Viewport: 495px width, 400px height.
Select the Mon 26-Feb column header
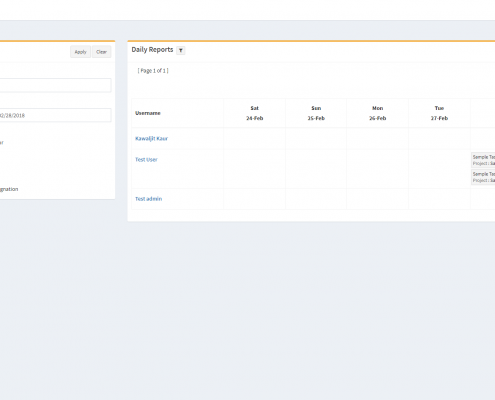pyautogui.click(x=377, y=113)
